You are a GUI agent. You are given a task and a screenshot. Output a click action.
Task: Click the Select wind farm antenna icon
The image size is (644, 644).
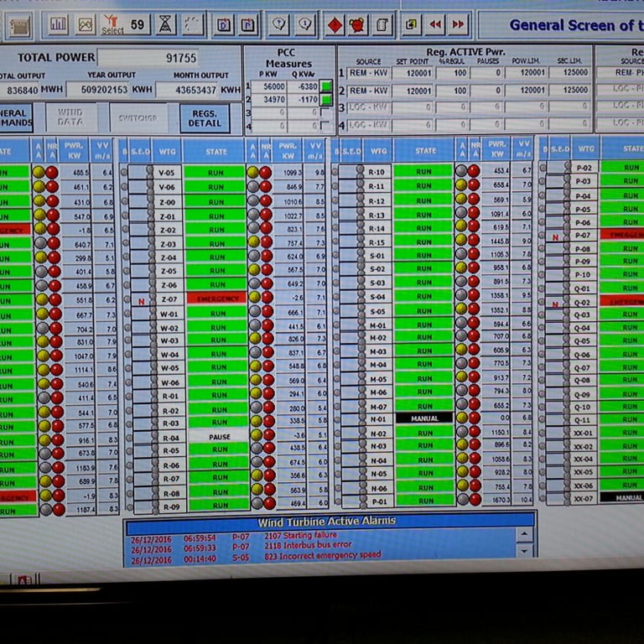coord(112,24)
